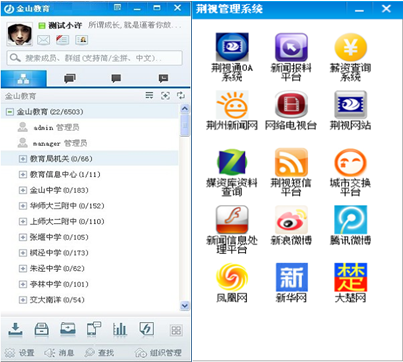This screenshot has height=362, width=403.
Task: Open the 城市交换平台 icon
Action: [350, 162]
